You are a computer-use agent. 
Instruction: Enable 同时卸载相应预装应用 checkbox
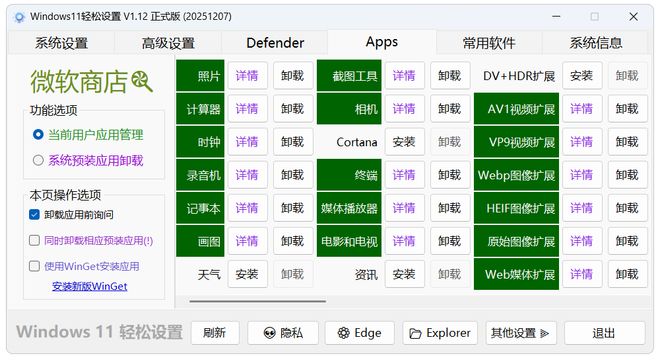[34, 240]
